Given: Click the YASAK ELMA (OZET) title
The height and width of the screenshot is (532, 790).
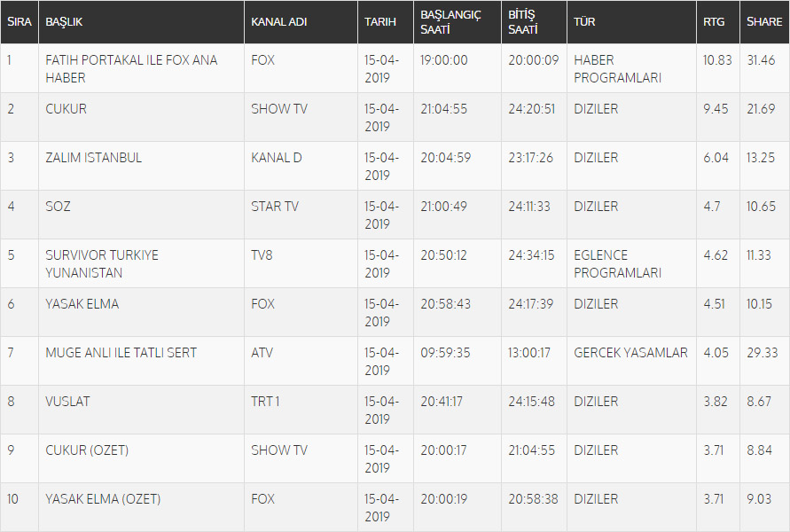Looking at the screenshot, I should pos(103,499).
